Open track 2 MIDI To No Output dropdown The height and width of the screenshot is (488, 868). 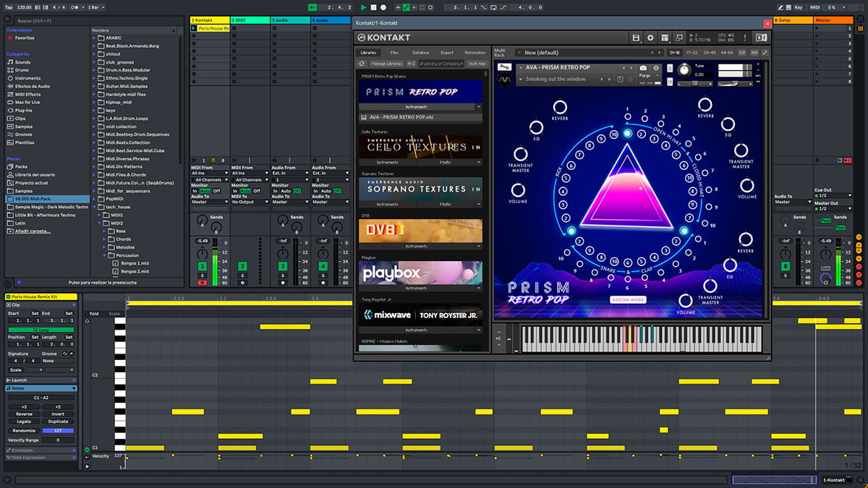click(250, 202)
